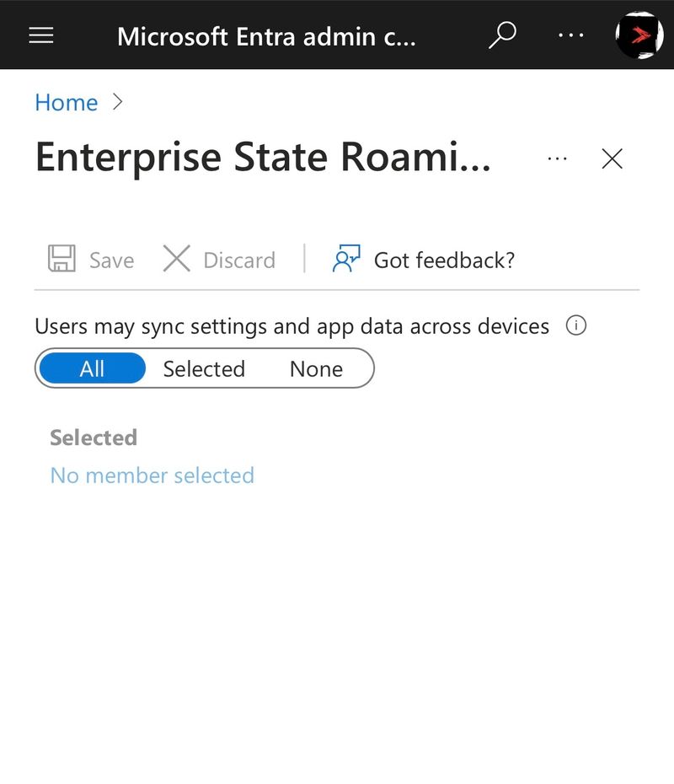Click the Discard X icon
The height and width of the screenshot is (784, 674).
click(x=176, y=259)
